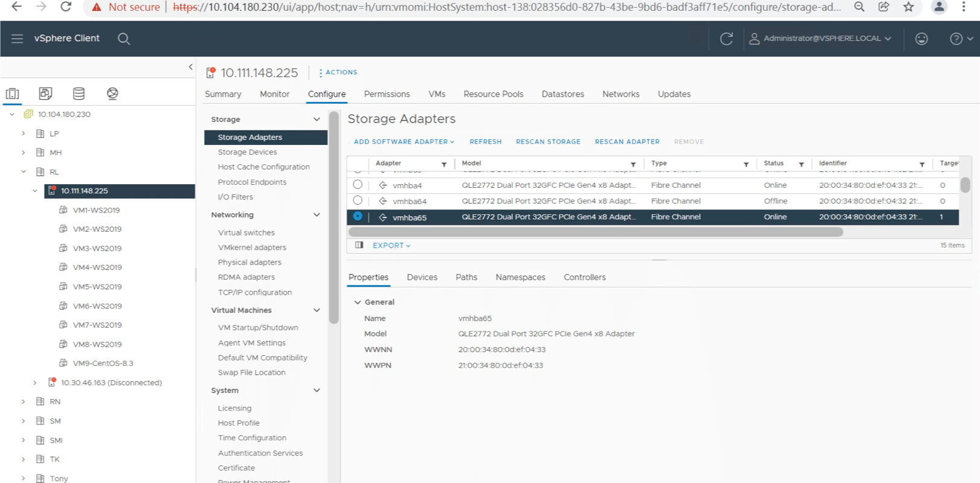Open the Devices sub-tab
The height and width of the screenshot is (483, 980).
422,277
